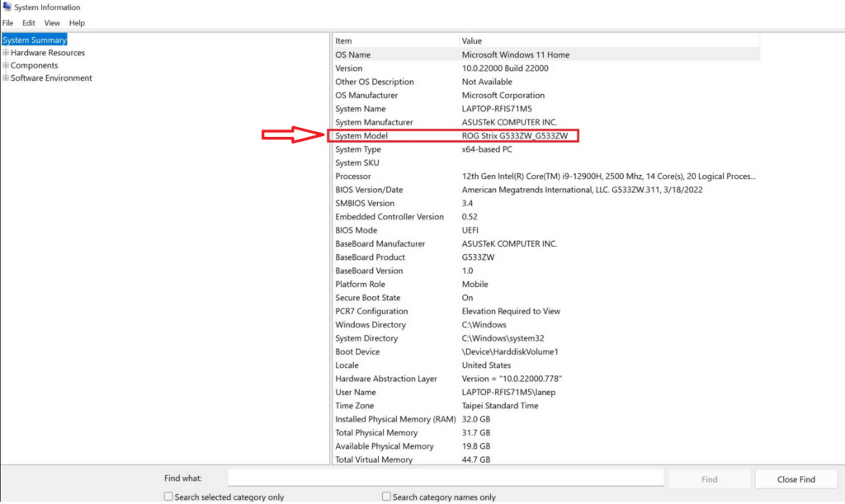This screenshot has height=504, width=845.
Task: Select the Secure Boot State row label
Action: 367,297
